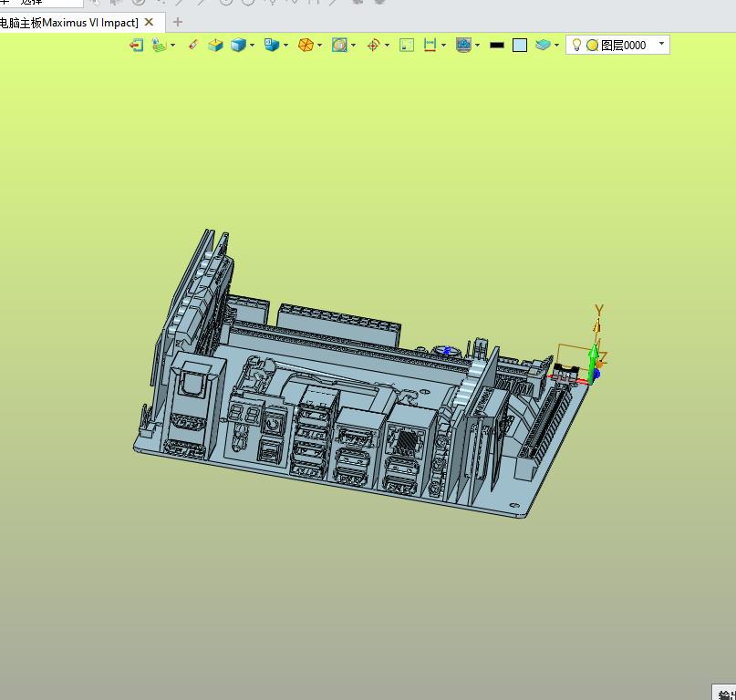Click the green Y axis arrow of triad
The height and width of the screenshot is (700, 736).
click(x=594, y=364)
